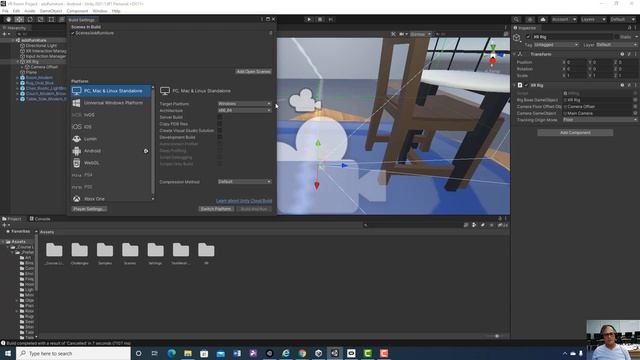Open the Account dropdown

pyautogui.click(x=564, y=20)
